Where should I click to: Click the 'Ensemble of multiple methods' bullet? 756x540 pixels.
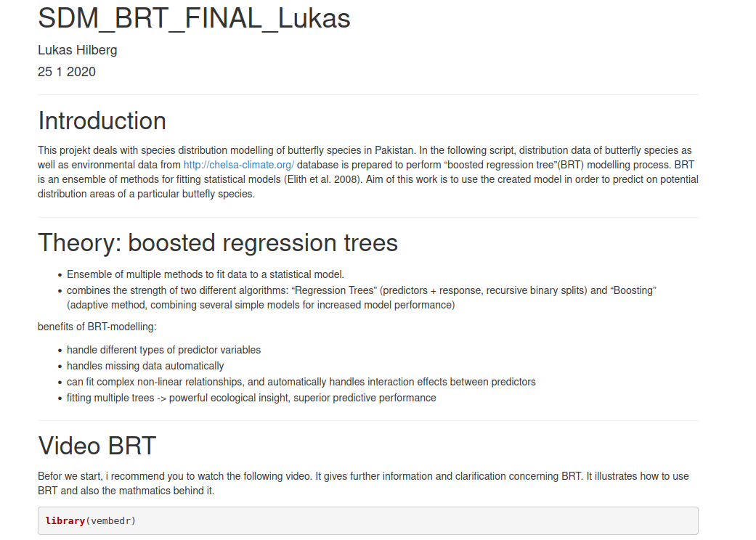206,274
